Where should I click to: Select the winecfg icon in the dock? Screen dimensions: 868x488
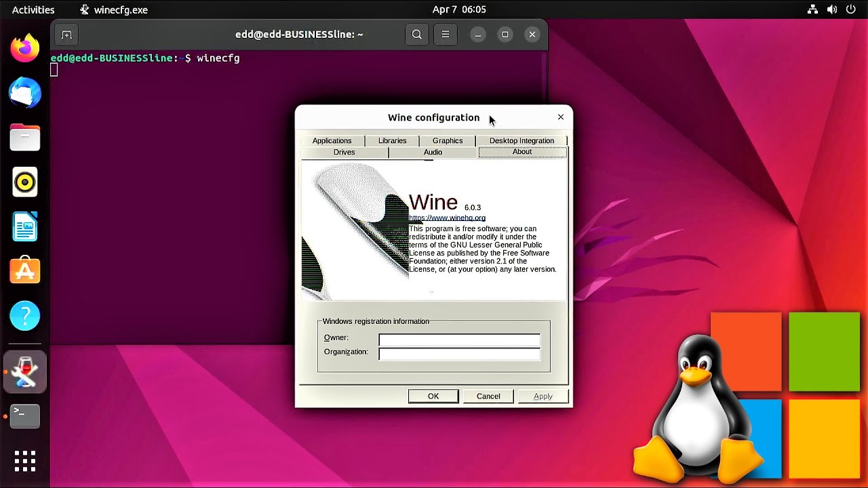[25, 371]
